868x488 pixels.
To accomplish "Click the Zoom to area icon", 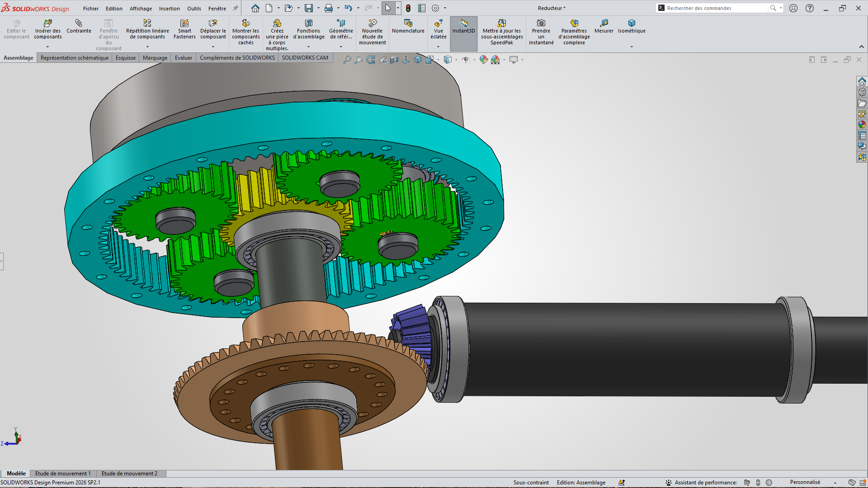I will (359, 60).
